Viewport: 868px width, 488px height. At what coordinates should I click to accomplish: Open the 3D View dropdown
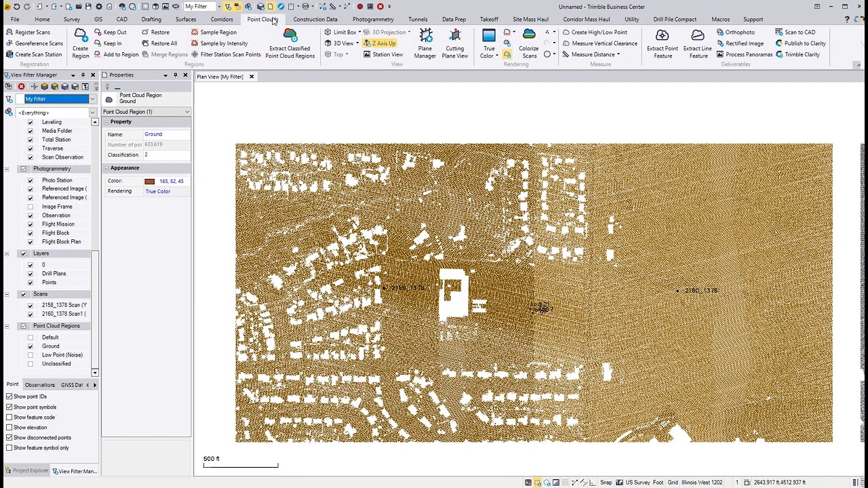[x=357, y=43]
